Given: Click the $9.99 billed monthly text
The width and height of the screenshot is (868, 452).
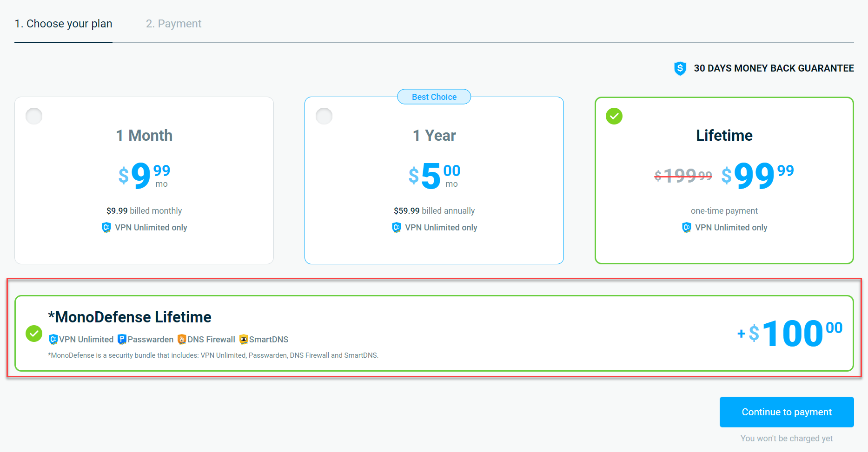Looking at the screenshot, I should click(x=144, y=210).
